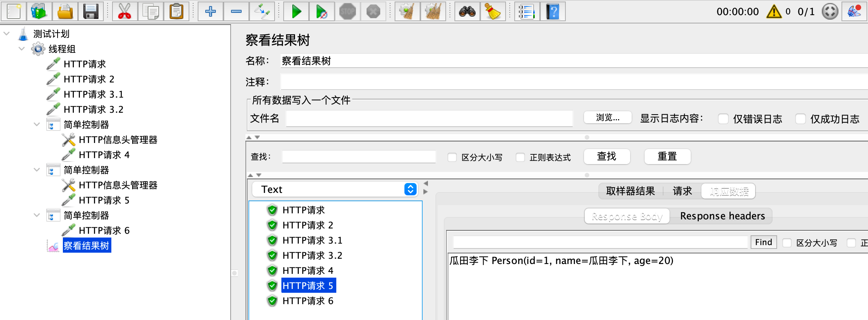Collapse 简单控制器 containing HTTP请求 5

point(37,170)
